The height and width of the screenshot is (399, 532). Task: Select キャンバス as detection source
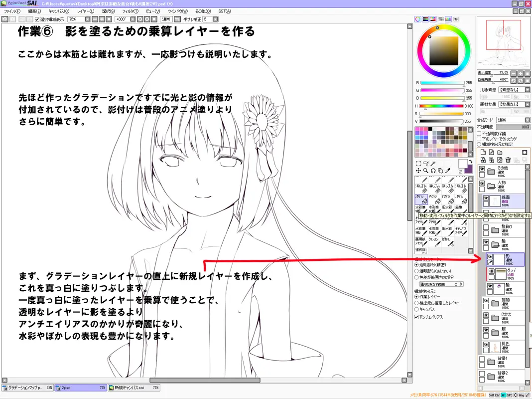416,309
